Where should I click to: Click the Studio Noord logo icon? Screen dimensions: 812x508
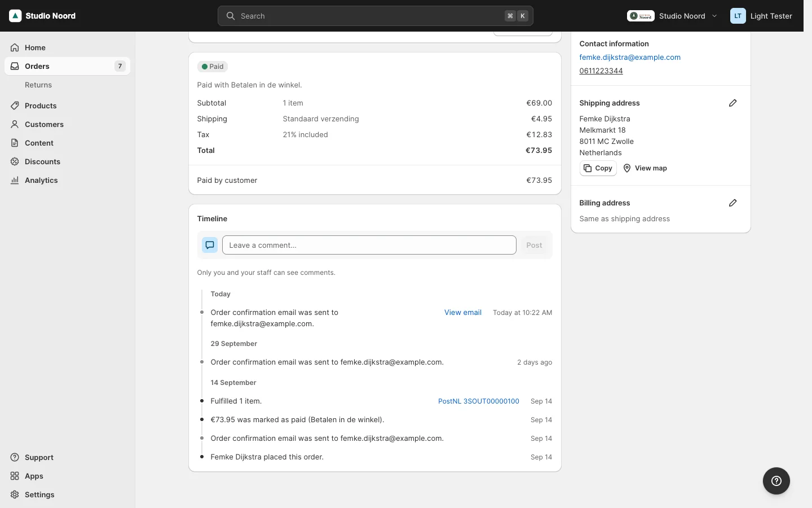15,16
